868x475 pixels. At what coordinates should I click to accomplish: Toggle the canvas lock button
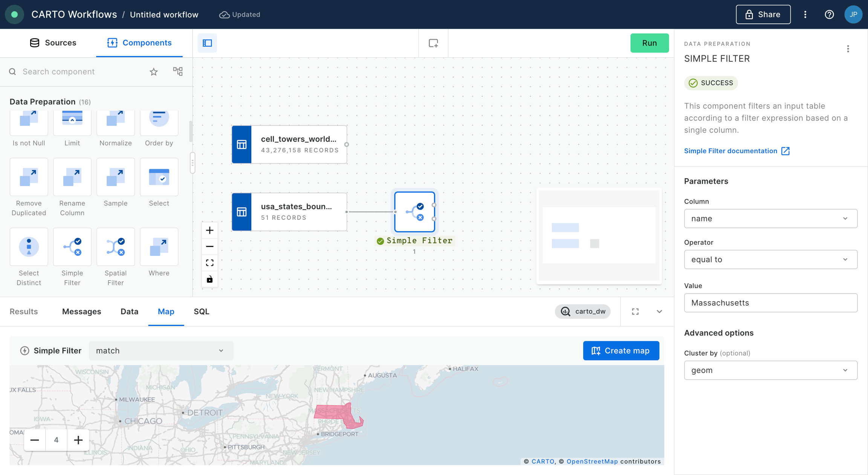click(x=210, y=279)
